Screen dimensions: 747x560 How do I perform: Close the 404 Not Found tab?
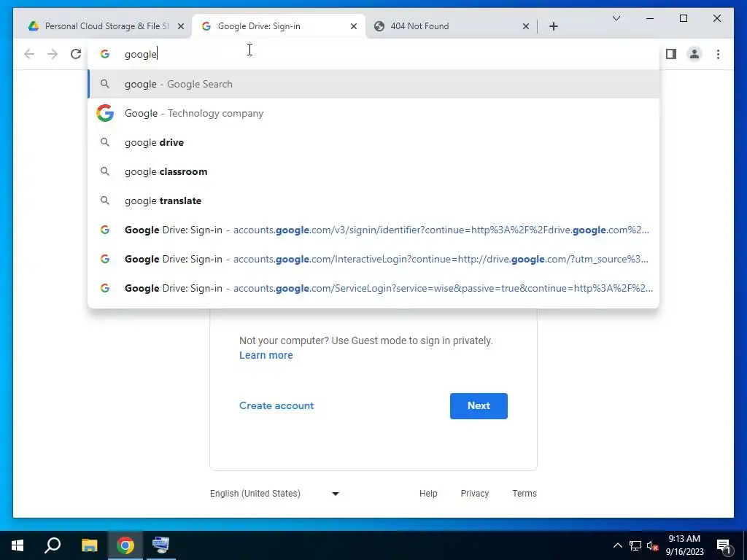(x=526, y=26)
